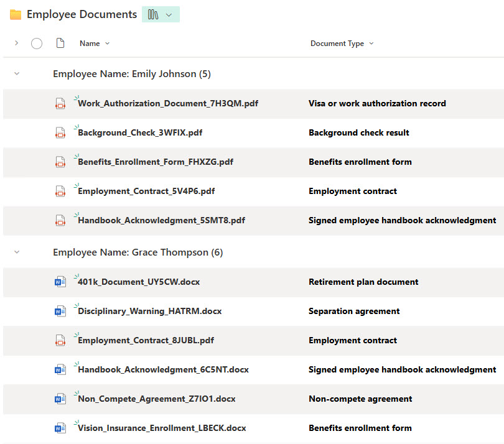This screenshot has width=504, height=444.
Task: Click Word icon for Non_Compete_Agreement_Z7IO1
Action: (x=60, y=399)
